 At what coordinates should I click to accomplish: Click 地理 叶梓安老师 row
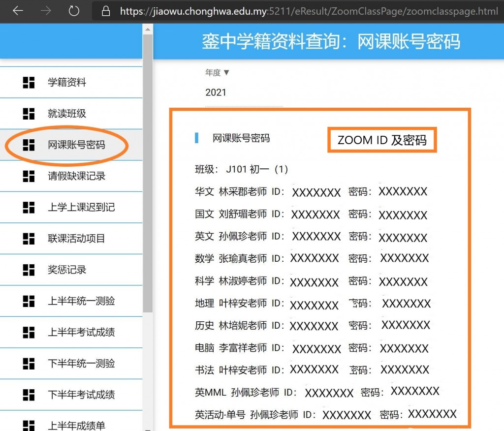(x=313, y=304)
